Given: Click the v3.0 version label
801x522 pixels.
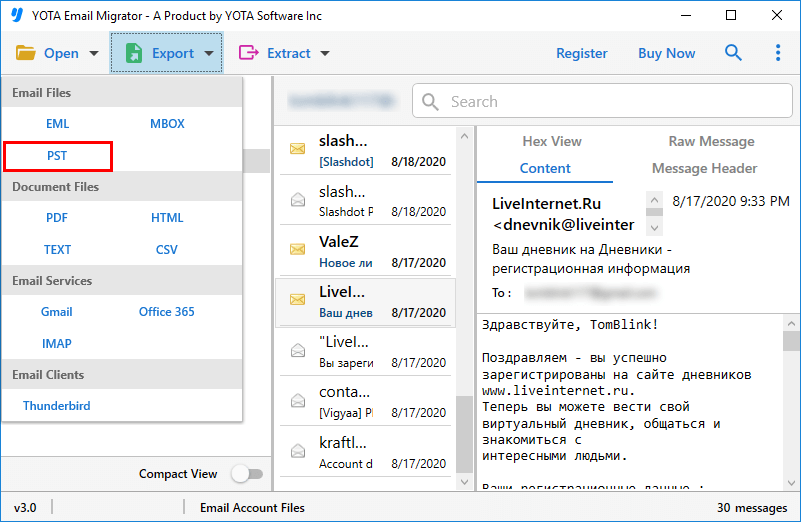Looking at the screenshot, I should point(25,507).
